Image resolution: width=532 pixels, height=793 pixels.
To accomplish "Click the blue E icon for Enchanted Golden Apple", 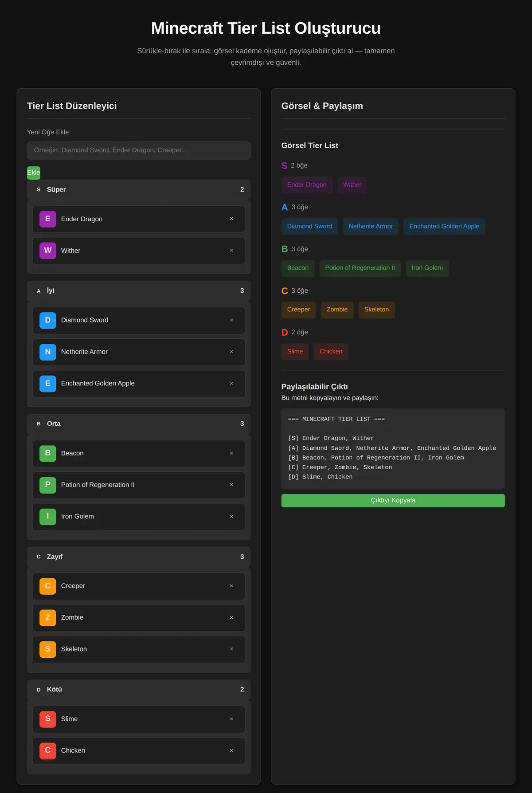I will point(48,383).
